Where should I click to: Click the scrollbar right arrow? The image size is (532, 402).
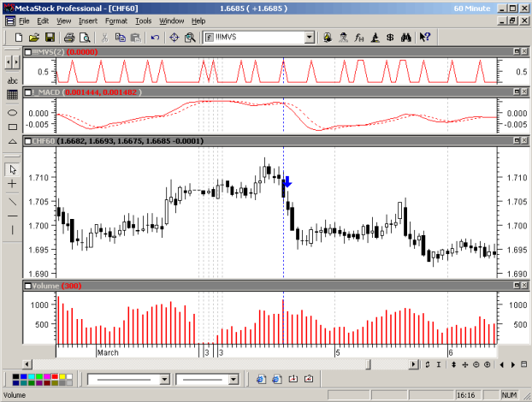click(413, 364)
